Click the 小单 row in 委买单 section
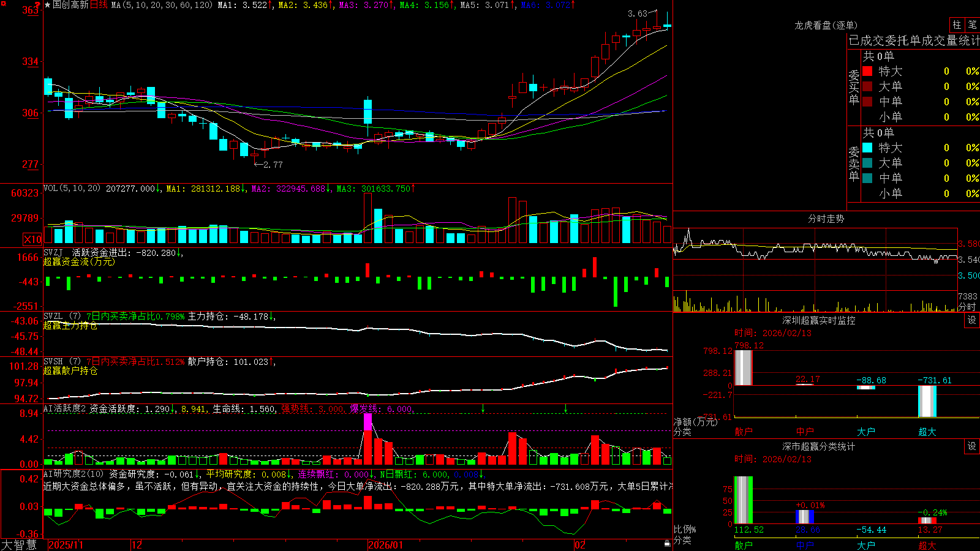Viewport: 980px width, 551px height. tap(920, 117)
